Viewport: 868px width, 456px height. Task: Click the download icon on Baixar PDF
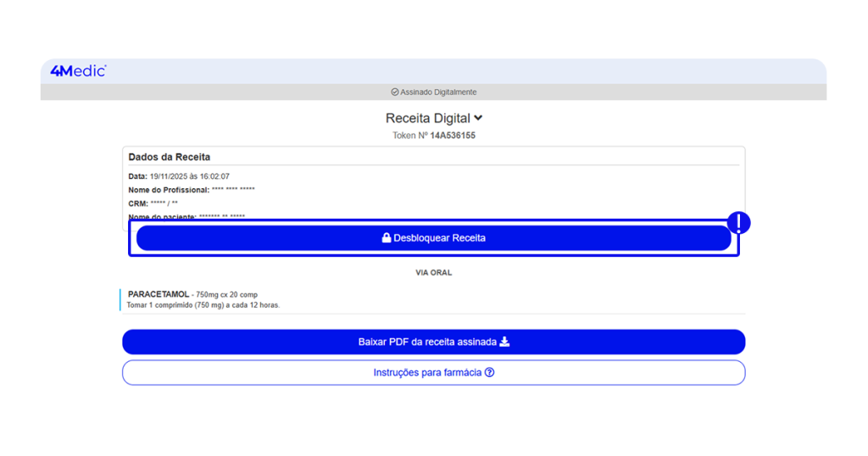(x=504, y=342)
